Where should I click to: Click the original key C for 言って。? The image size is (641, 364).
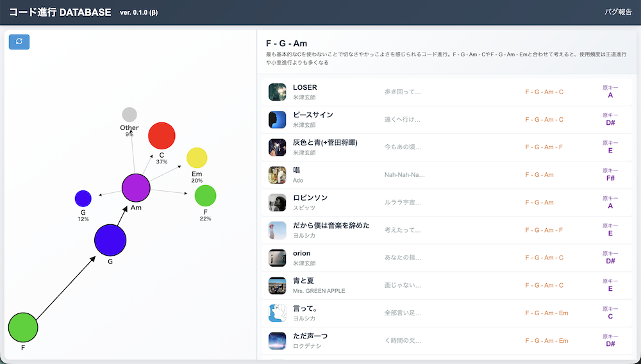click(x=610, y=316)
